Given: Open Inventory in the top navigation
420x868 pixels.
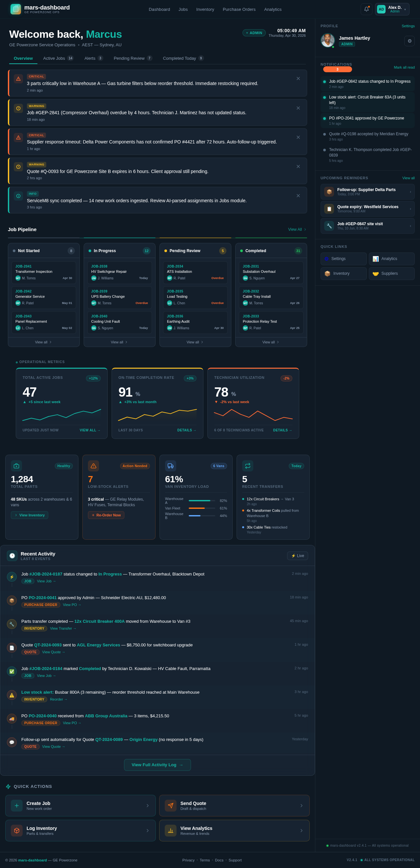Looking at the screenshot, I should point(205,10).
